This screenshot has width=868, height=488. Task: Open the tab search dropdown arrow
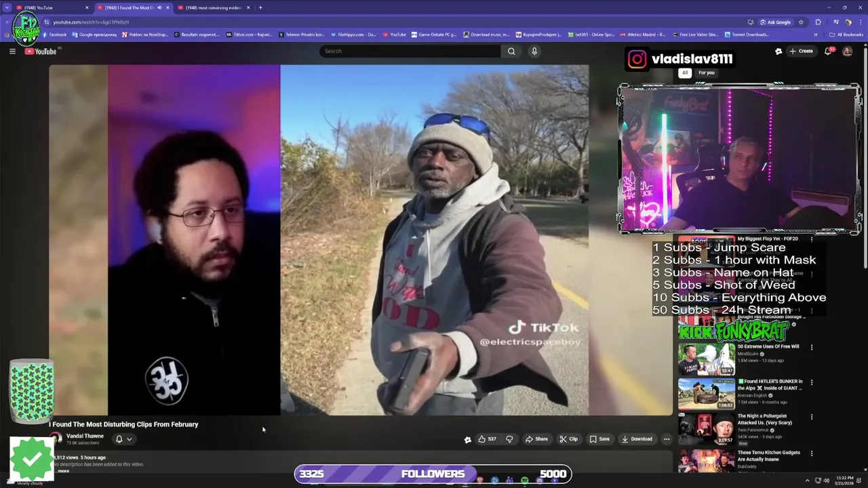(x=7, y=7)
